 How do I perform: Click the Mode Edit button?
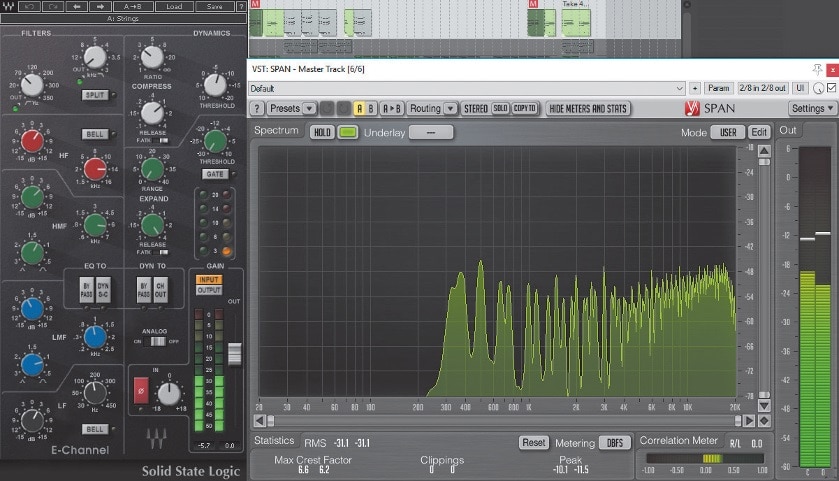pos(759,132)
